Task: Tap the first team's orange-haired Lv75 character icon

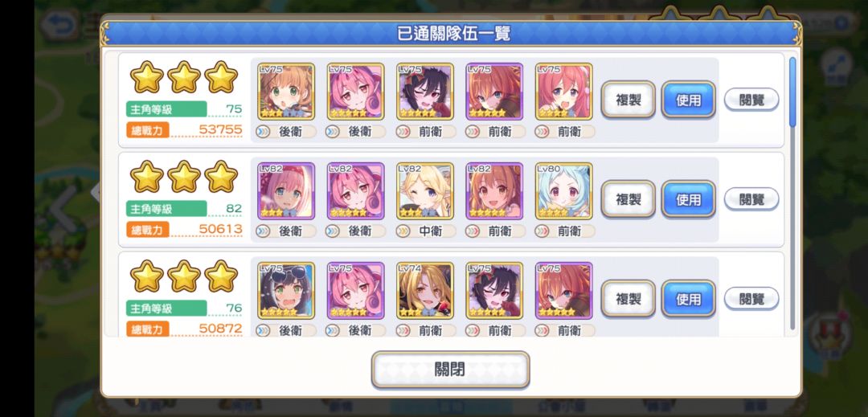Action: (x=286, y=92)
